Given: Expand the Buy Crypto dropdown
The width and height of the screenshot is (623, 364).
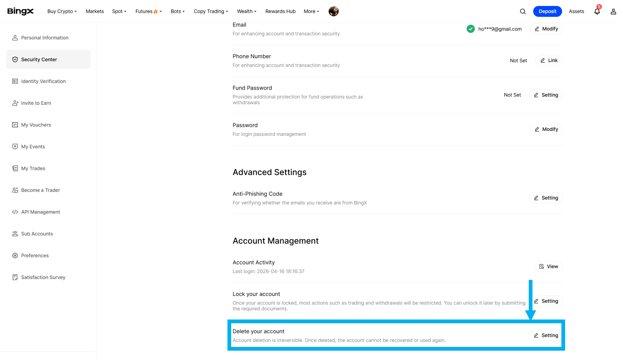Looking at the screenshot, I should 62,11.
